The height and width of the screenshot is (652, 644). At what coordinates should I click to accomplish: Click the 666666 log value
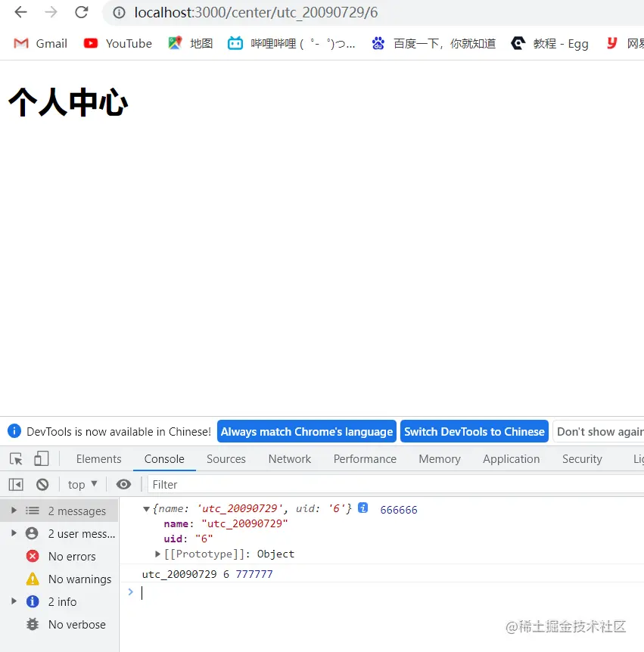click(x=399, y=509)
